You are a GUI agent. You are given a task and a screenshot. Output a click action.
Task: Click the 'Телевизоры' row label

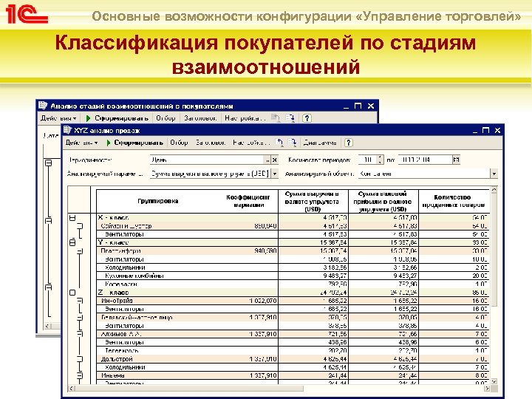click(x=121, y=351)
